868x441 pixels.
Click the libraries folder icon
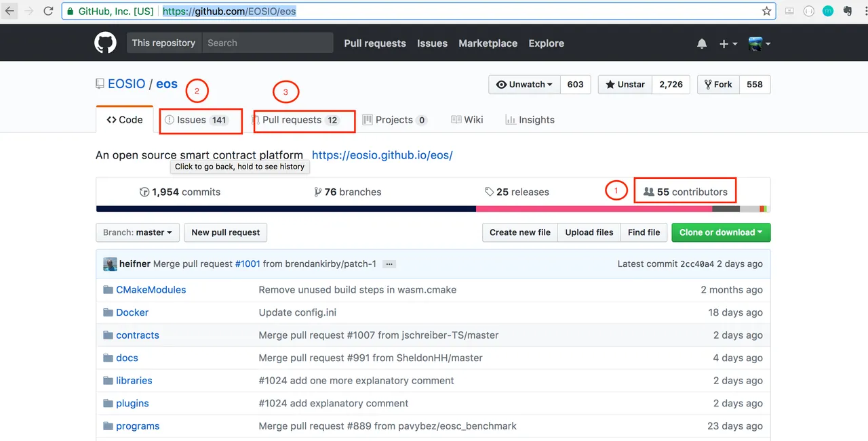click(x=108, y=381)
